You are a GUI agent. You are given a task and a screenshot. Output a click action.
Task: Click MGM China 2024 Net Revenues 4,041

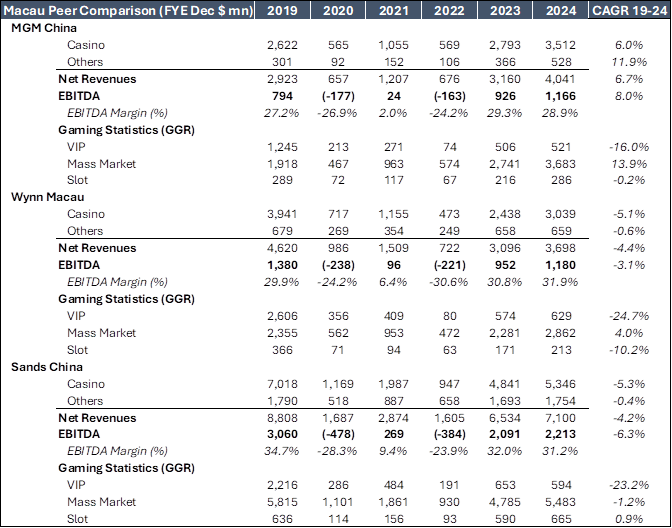tap(561, 79)
